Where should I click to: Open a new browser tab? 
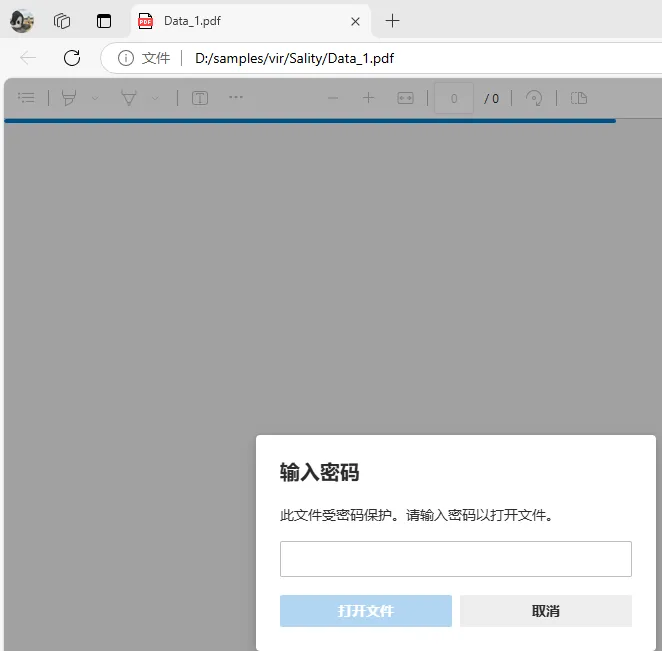[393, 21]
